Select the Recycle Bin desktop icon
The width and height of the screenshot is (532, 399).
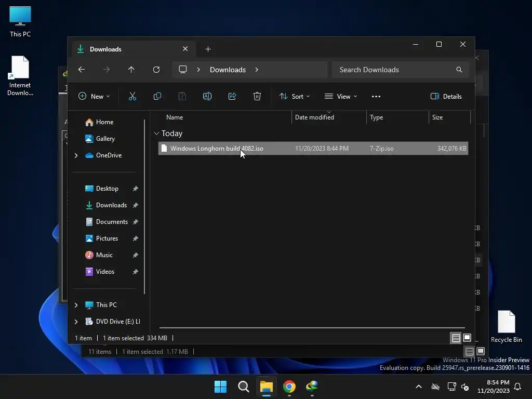506,327
